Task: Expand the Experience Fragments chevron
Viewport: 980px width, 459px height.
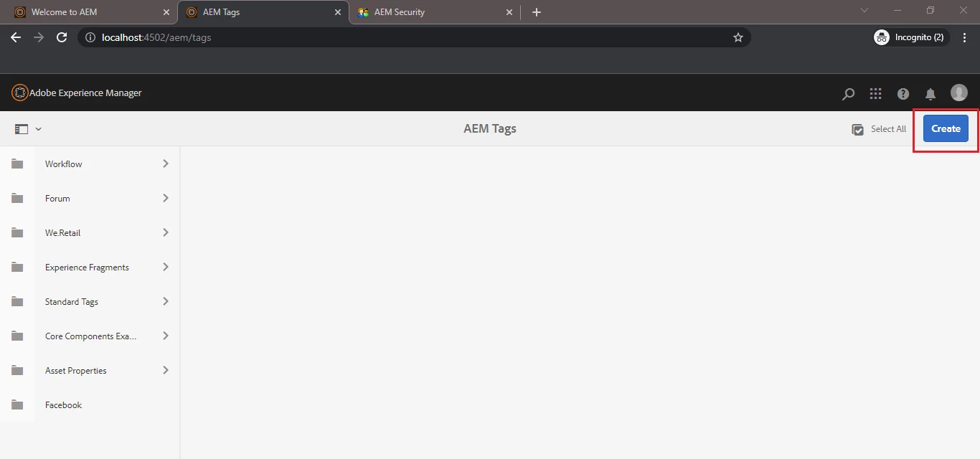Action: click(x=166, y=267)
